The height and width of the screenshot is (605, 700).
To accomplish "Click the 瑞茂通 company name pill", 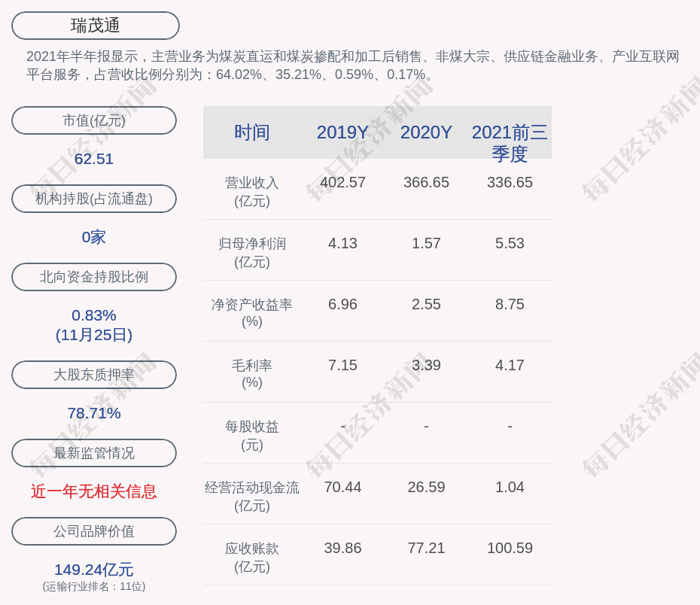I will (96, 26).
